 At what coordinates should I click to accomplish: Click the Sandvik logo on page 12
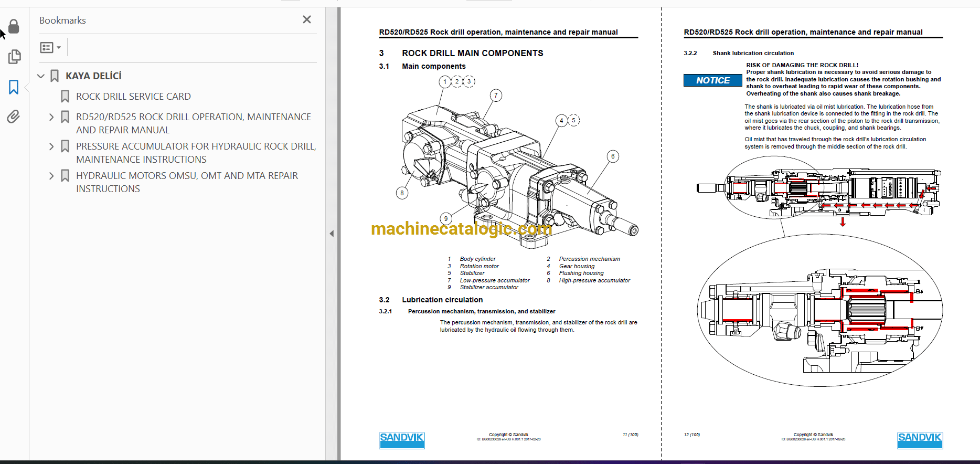pos(920,440)
